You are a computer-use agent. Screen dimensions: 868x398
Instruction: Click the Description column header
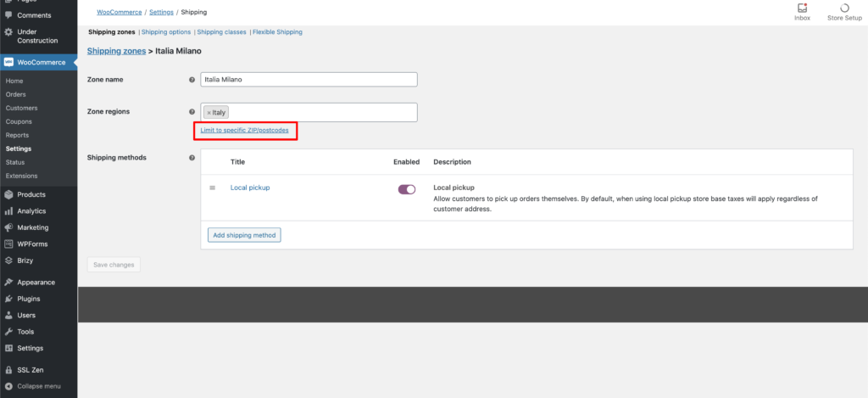pyautogui.click(x=453, y=162)
